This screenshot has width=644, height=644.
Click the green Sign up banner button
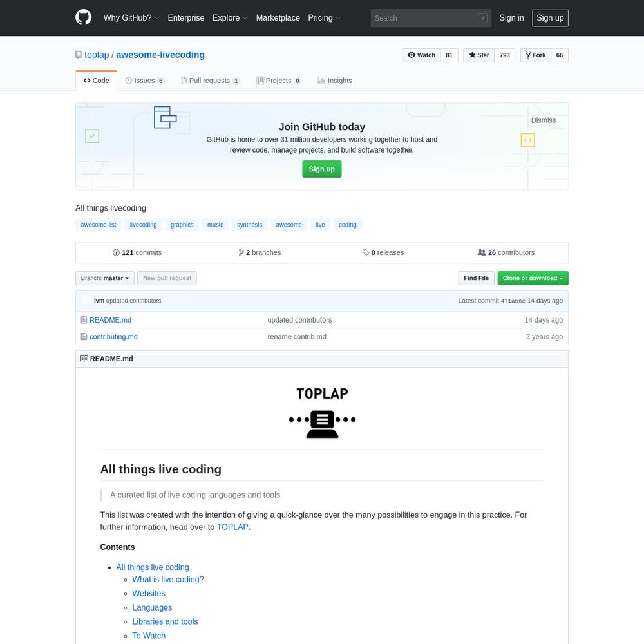click(x=321, y=169)
